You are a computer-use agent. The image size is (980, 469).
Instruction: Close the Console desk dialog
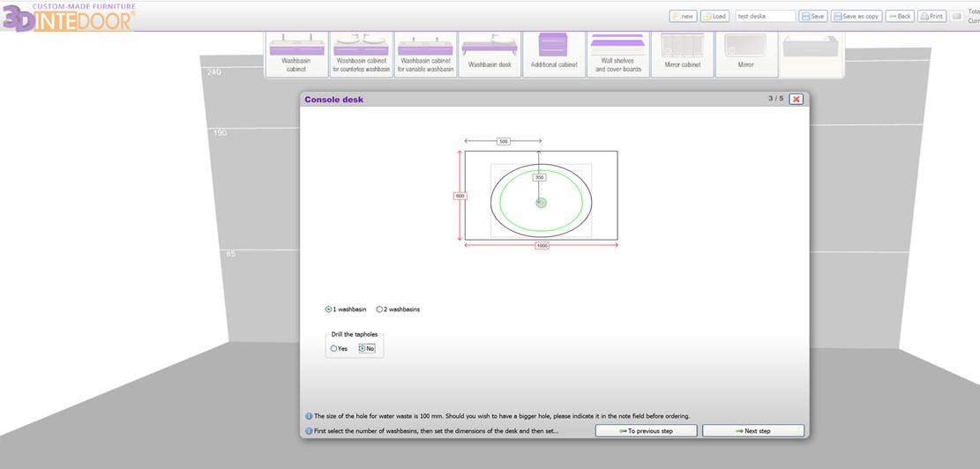(796, 100)
